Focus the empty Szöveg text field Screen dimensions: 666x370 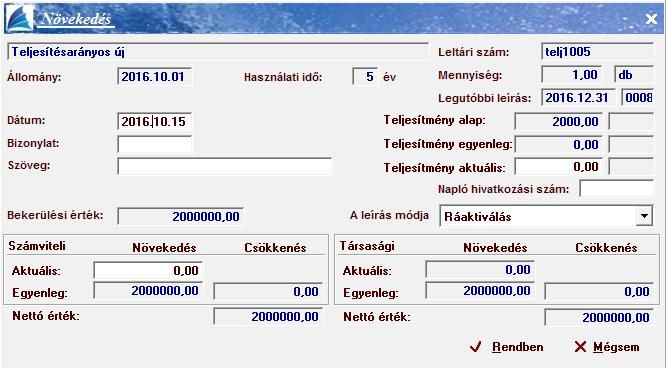224,166
